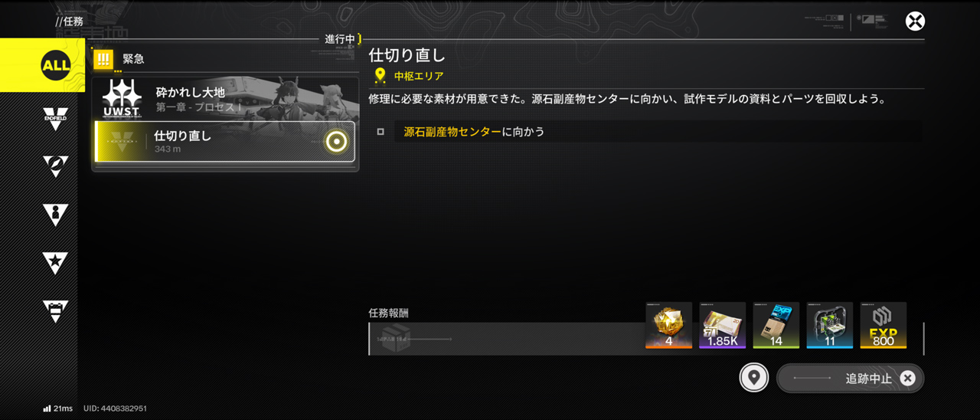This screenshot has width=980, height=420.
Task: Open the Endfield main mission category icon
Action: pos(55,119)
